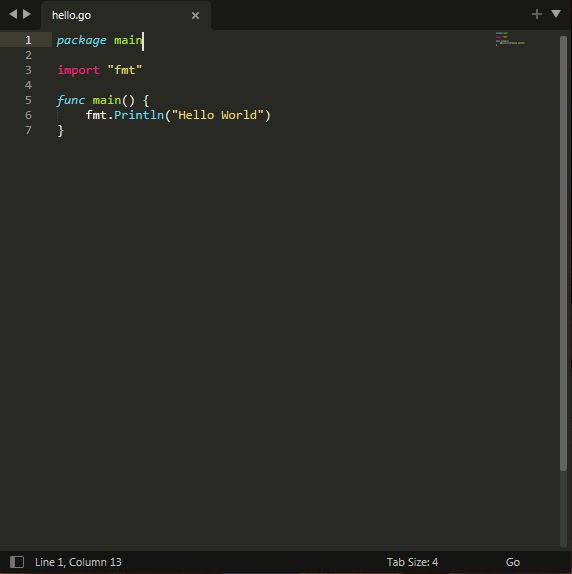
Task: Open the tab list dropdown arrow
Action: point(556,14)
